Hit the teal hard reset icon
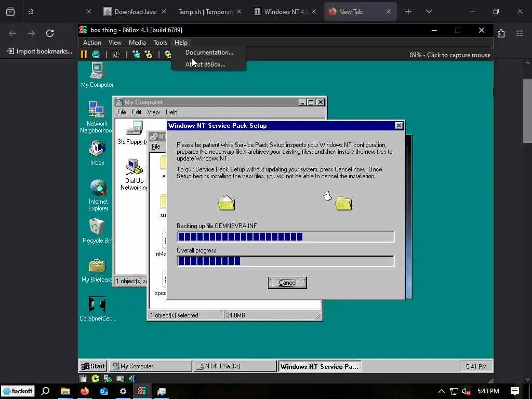 [96, 54]
